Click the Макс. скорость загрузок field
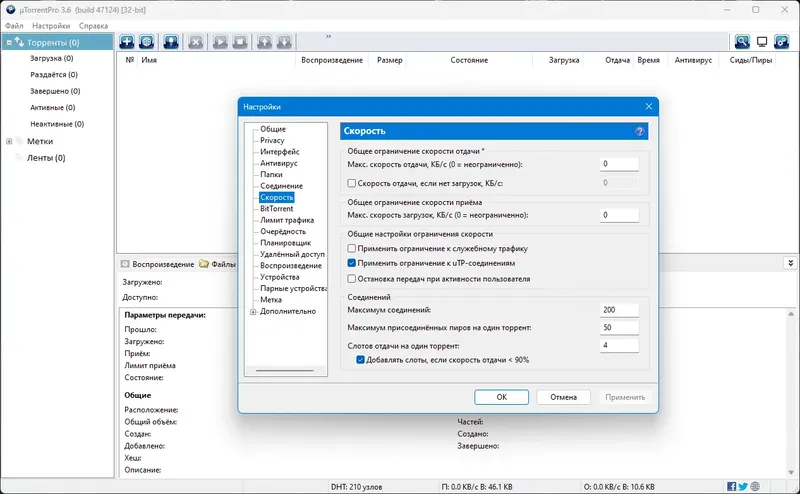The image size is (800, 494). pyautogui.click(x=619, y=215)
